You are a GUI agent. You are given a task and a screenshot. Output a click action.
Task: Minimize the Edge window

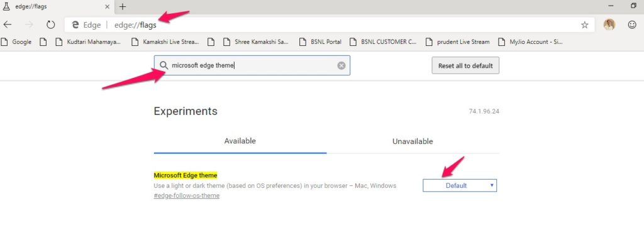pyautogui.click(x=611, y=6)
